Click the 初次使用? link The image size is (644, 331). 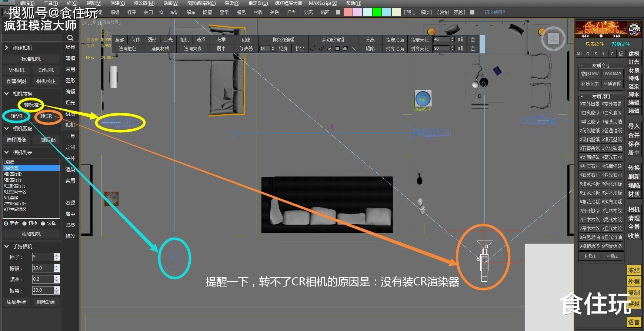[495, 12]
